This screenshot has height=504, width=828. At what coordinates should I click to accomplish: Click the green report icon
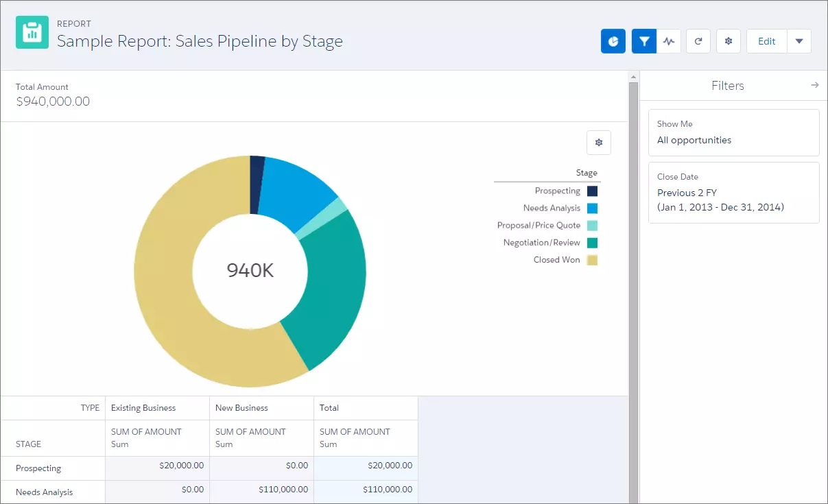(32, 32)
